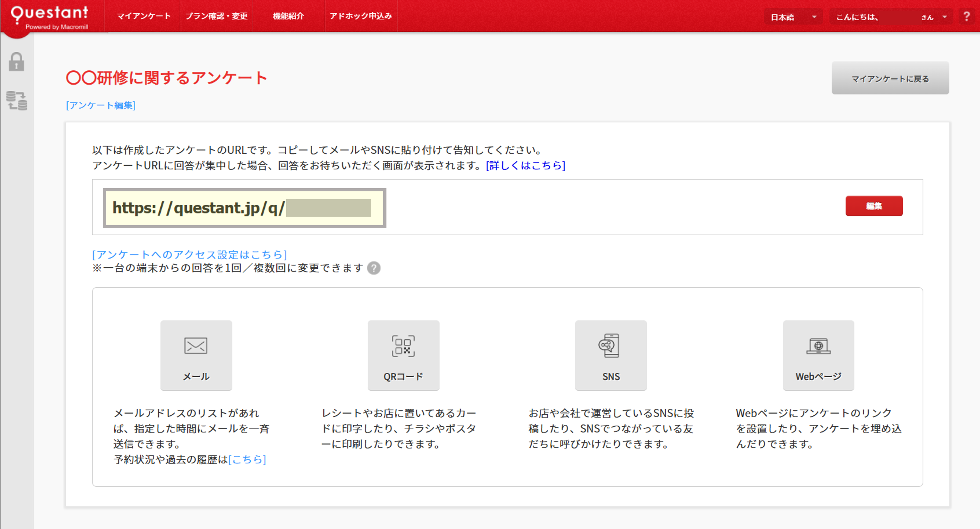
Task: Open マイアンケート from the navigation bar
Action: tap(143, 16)
